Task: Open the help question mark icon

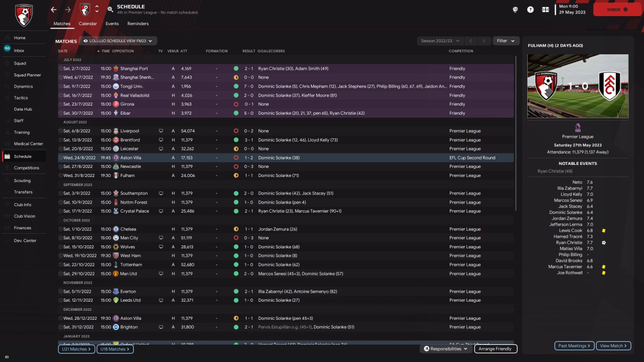Action: 530,10
